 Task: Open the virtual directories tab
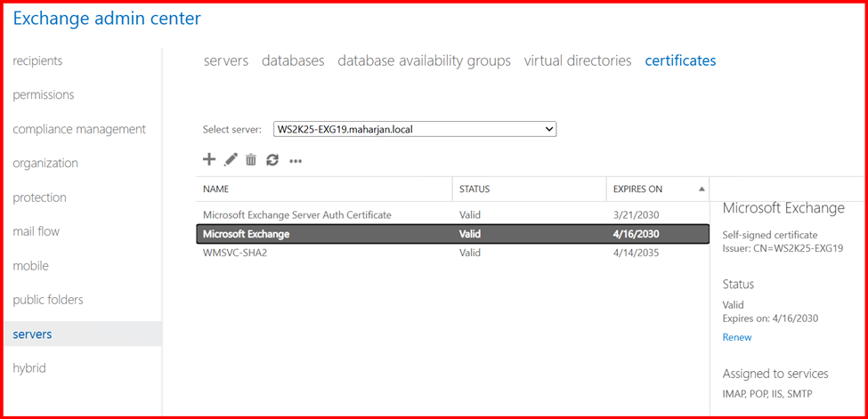(577, 60)
